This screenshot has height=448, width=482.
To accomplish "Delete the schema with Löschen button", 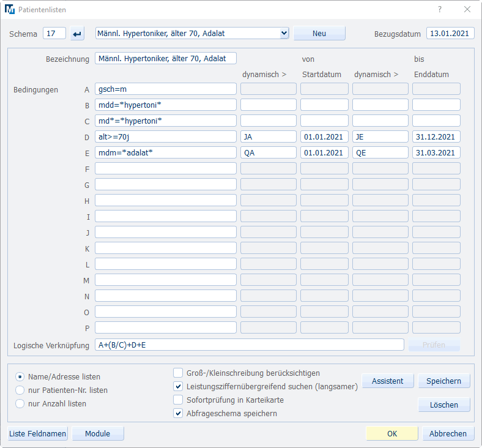I will [444, 405].
